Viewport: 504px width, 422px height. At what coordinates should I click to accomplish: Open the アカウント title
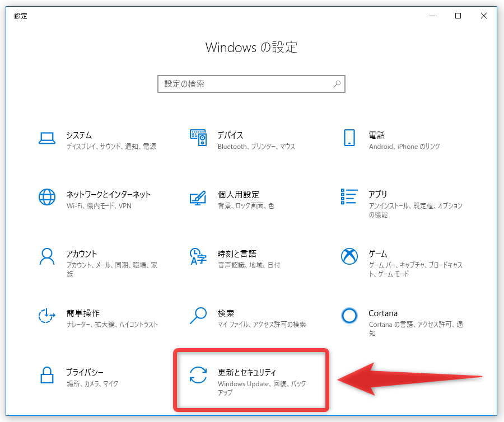[x=82, y=254]
